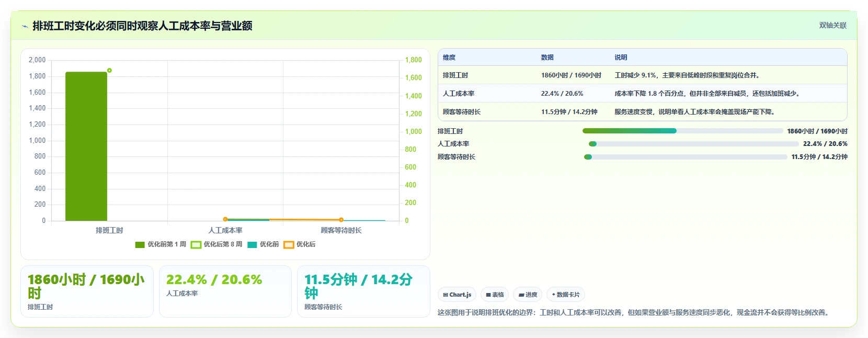
Task: Open the 11.5分钟 / 14.2分钟 KPI card
Action: click(363, 291)
